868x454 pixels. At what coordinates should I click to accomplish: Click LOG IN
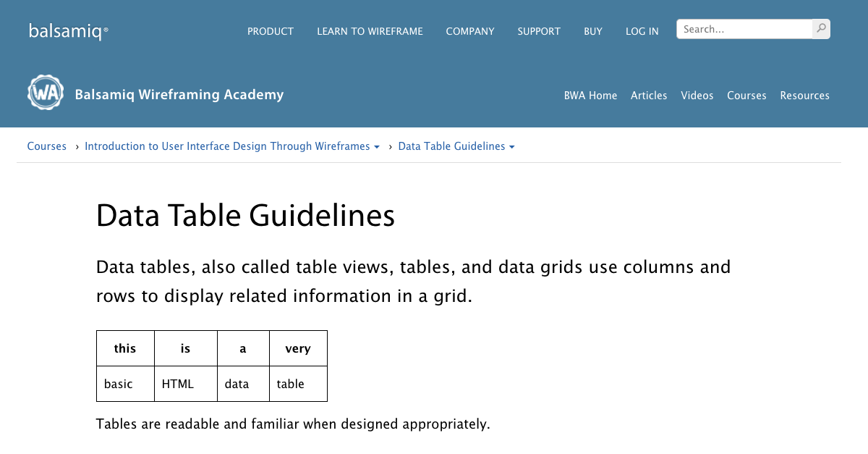tap(642, 31)
